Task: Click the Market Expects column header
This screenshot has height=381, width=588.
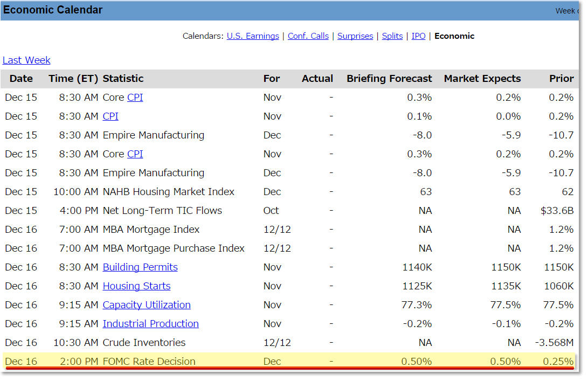Action: [482, 78]
